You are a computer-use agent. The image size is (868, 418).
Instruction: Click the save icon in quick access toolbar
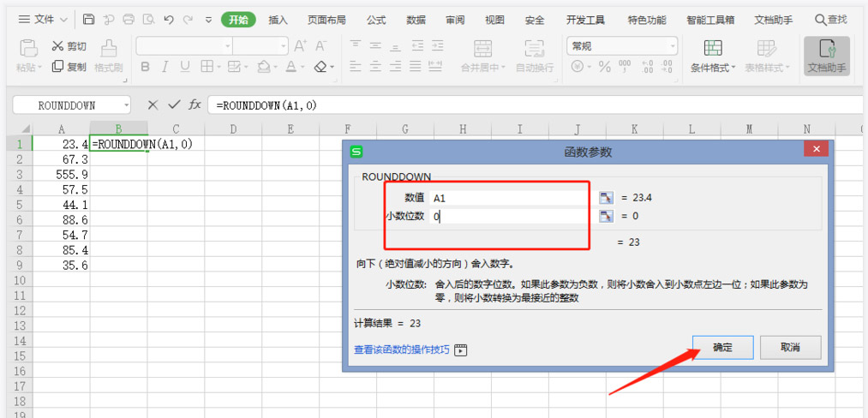89,19
